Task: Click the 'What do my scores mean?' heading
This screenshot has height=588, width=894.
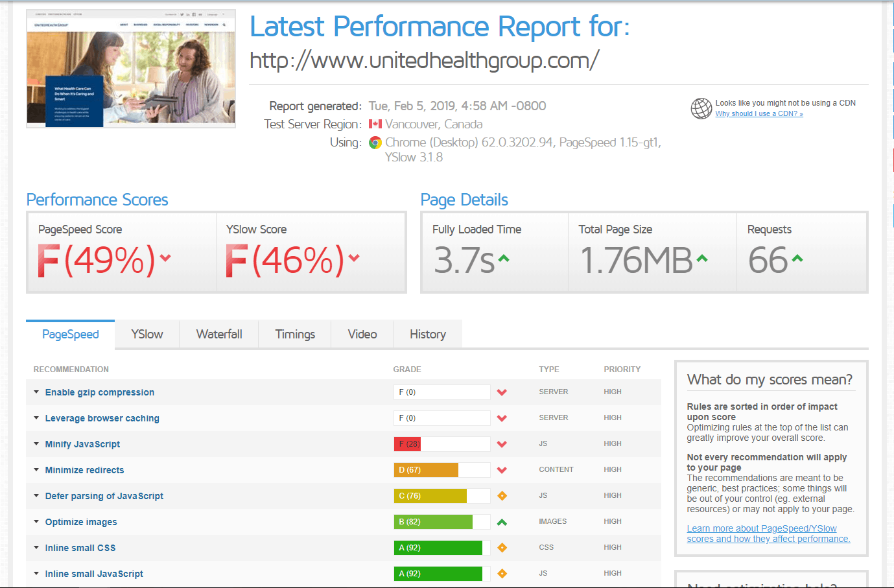Action: coord(770,380)
